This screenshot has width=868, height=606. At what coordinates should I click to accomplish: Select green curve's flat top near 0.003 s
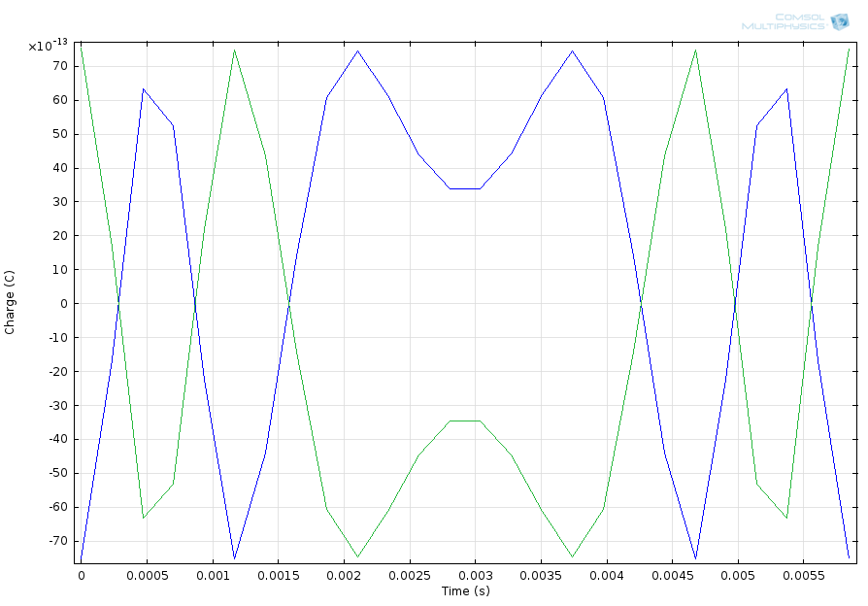click(x=464, y=421)
